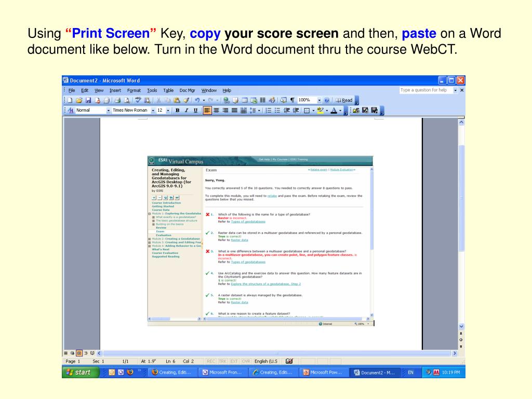Screen dimensions: 532x399
Task: Toggle Bold formatting
Action: coord(177,110)
